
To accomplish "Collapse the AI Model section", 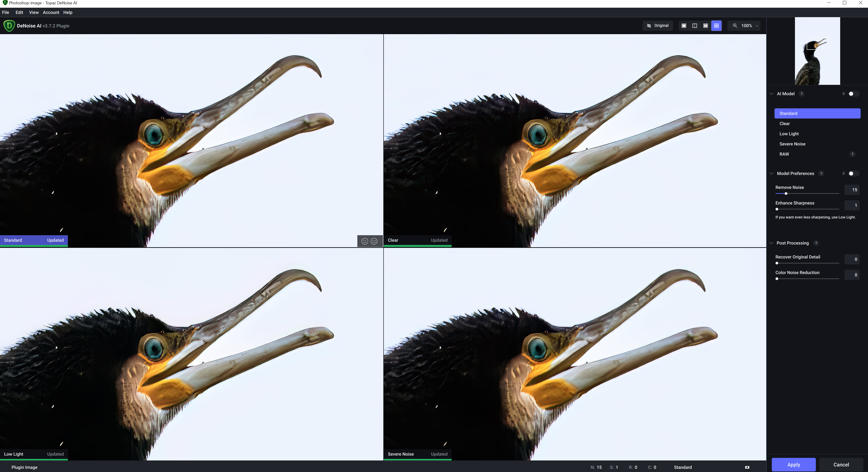I will (x=772, y=94).
